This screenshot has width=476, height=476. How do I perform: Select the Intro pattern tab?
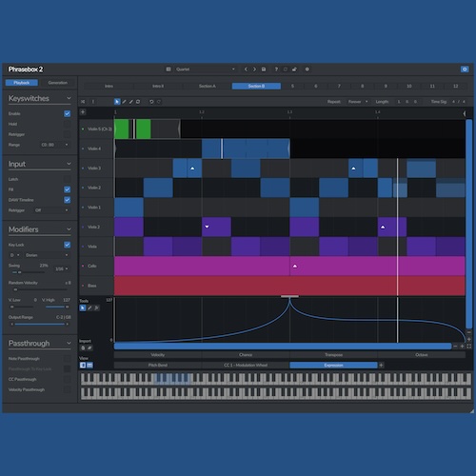pos(109,86)
